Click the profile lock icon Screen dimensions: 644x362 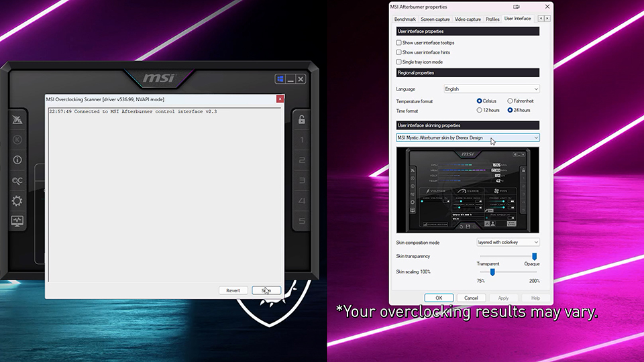coord(302,120)
